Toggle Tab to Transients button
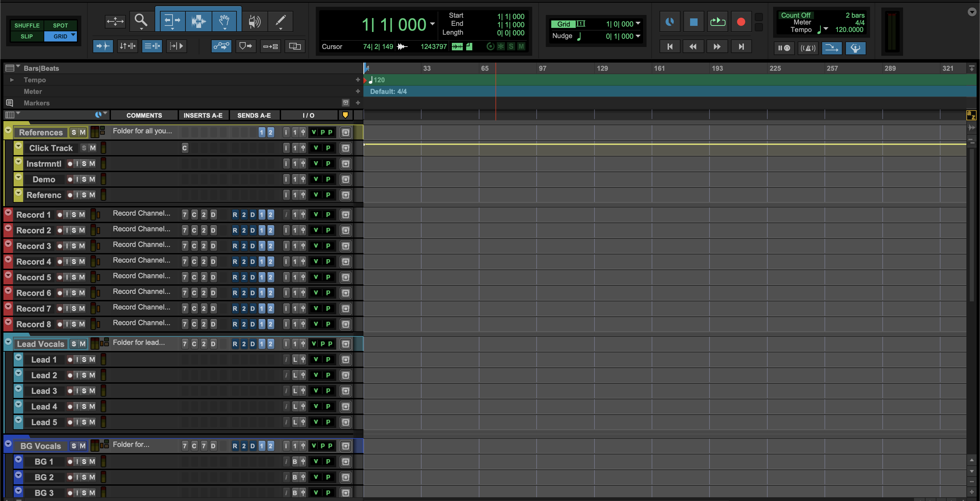Image resolution: width=980 pixels, height=501 pixels. point(103,46)
